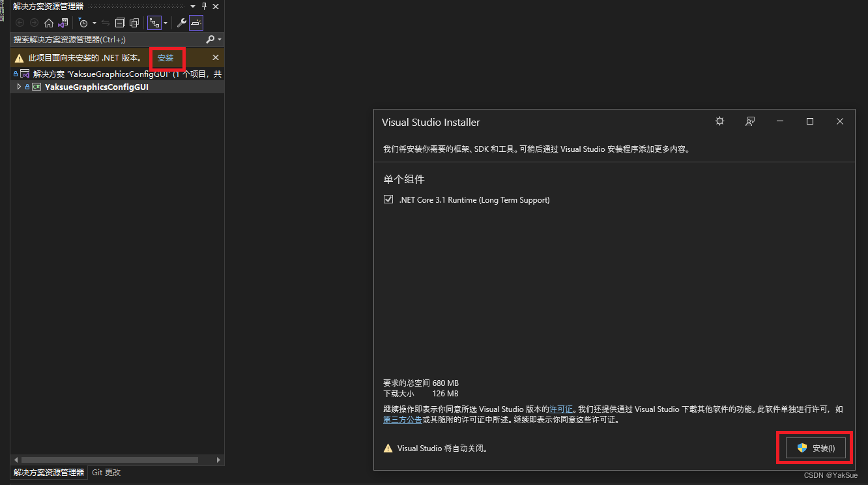This screenshot has height=485, width=868.
Task: Click the lock icon beside the solution node
Action: (16, 74)
